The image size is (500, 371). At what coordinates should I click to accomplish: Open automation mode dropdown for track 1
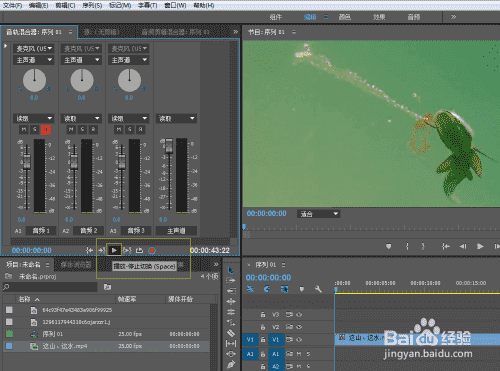[34, 118]
